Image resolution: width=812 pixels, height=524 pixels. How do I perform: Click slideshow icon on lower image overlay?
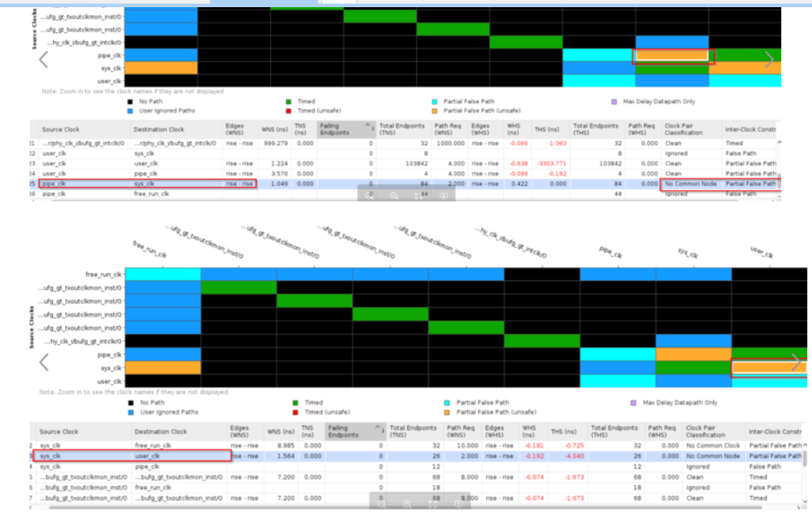point(458,504)
